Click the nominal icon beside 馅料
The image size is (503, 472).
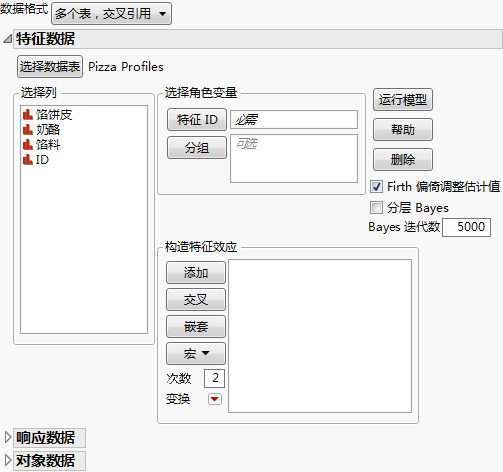tap(28, 145)
